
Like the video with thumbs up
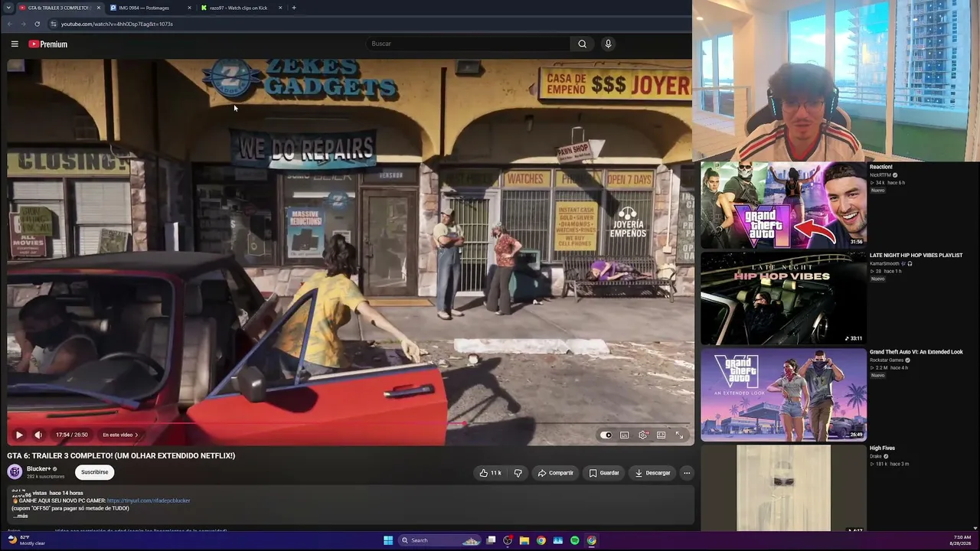coord(490,473)
